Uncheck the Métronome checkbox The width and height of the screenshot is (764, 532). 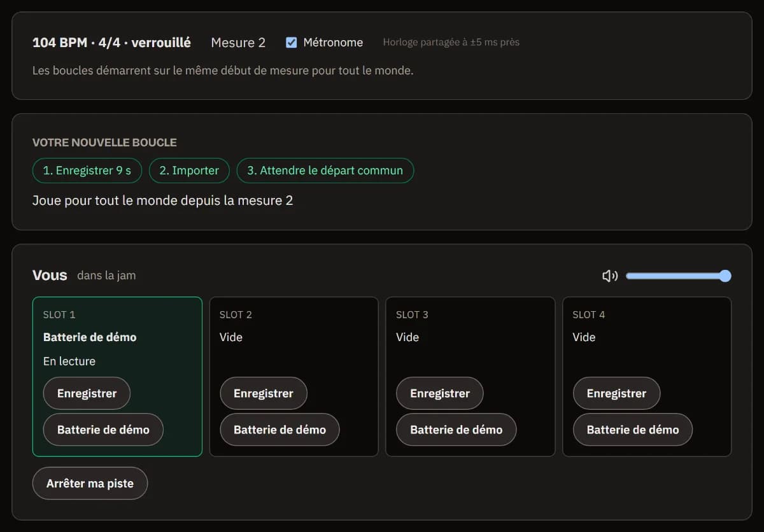[292, 43]
